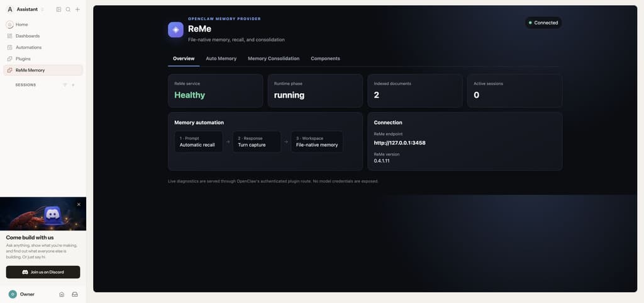Click the http://127.0.0.1:3458 endpoint
Screen dimensions: 644x303
click(x=399, y=143)
